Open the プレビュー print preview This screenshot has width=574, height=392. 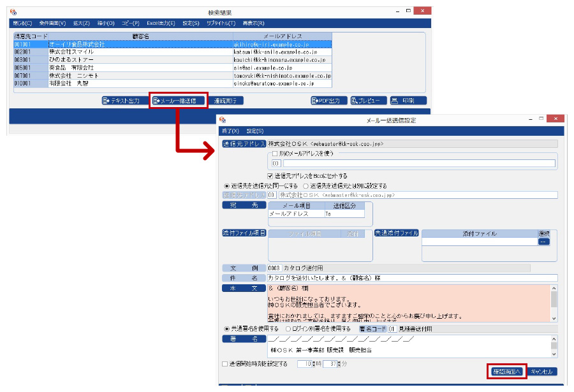[369, 101]
